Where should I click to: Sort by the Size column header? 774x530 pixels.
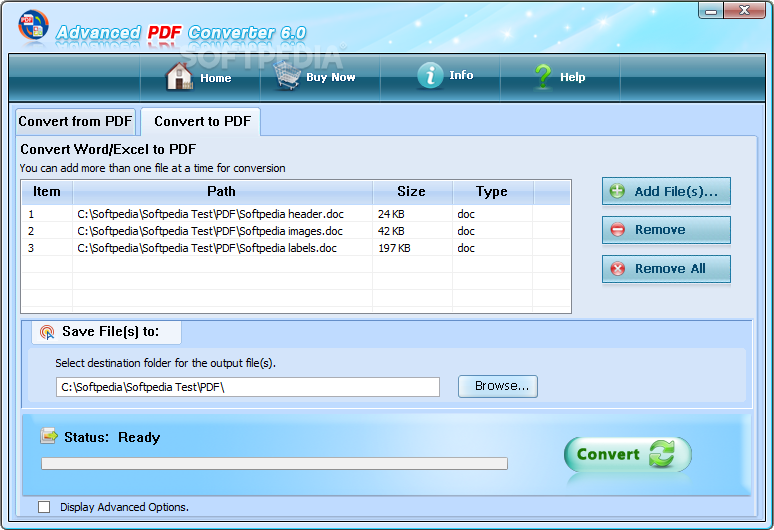point(412,191)
